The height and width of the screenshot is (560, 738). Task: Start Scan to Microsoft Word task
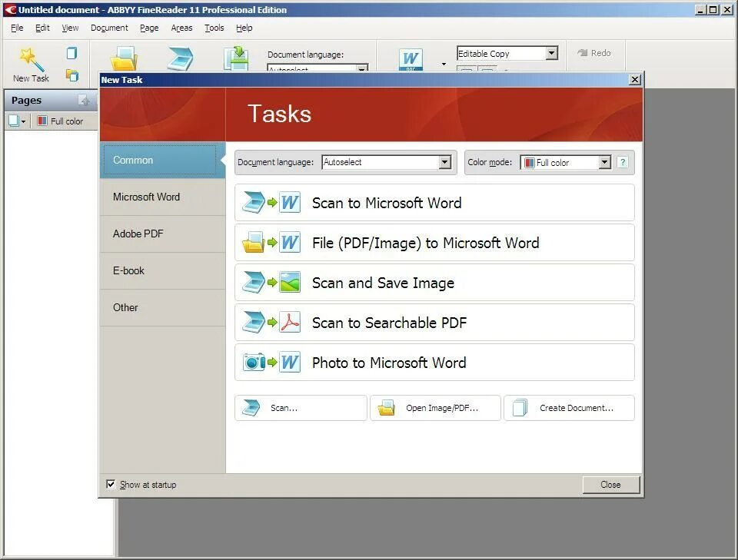pyautogui.click(x=434, y=203)
